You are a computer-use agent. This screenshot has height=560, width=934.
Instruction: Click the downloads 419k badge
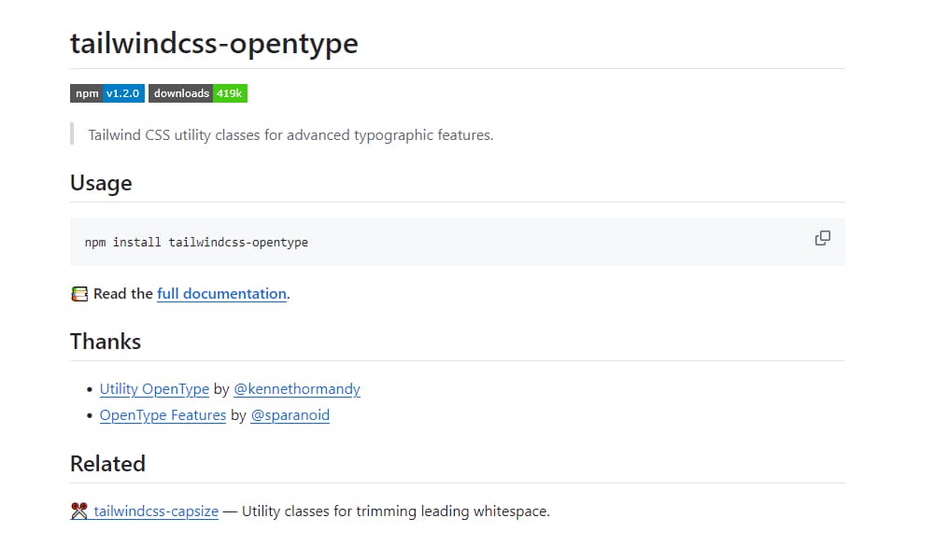(x=197, y=92)
